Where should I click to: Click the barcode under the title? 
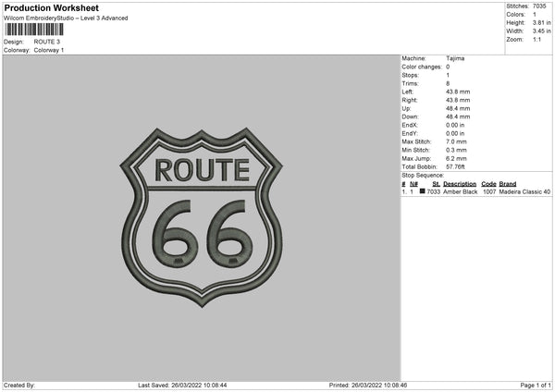coord(34,30)
